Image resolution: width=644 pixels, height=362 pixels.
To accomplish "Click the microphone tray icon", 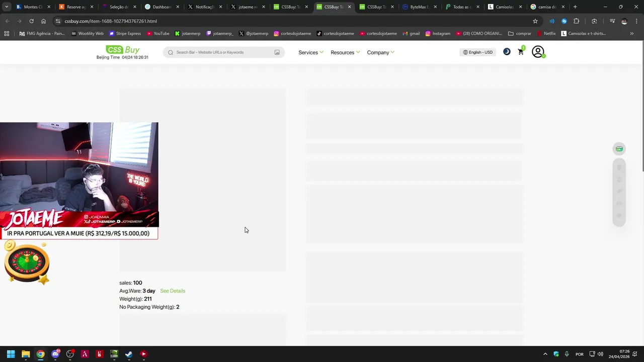I will point(567,354).
